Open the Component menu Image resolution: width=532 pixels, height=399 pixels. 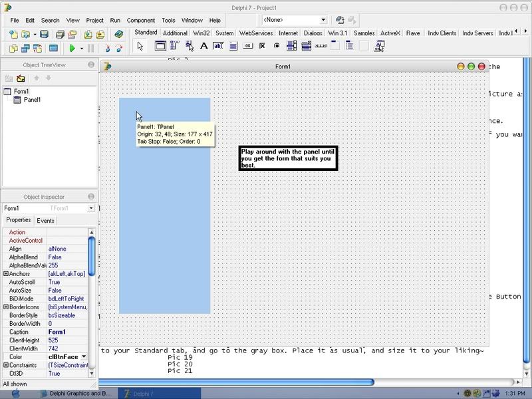(140, 21)
